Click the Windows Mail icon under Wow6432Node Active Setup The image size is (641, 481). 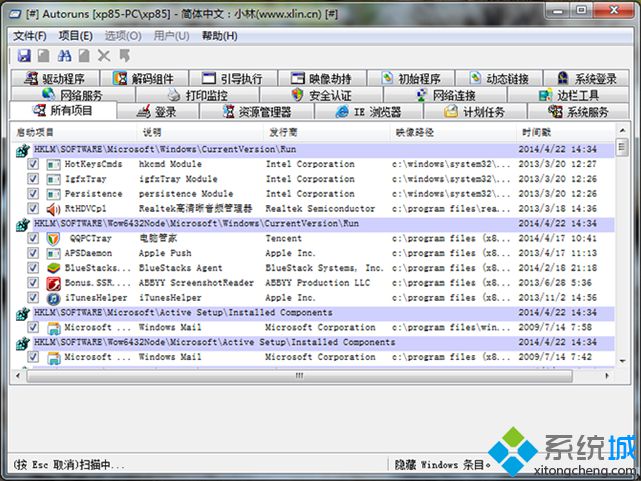coord(53,357)
